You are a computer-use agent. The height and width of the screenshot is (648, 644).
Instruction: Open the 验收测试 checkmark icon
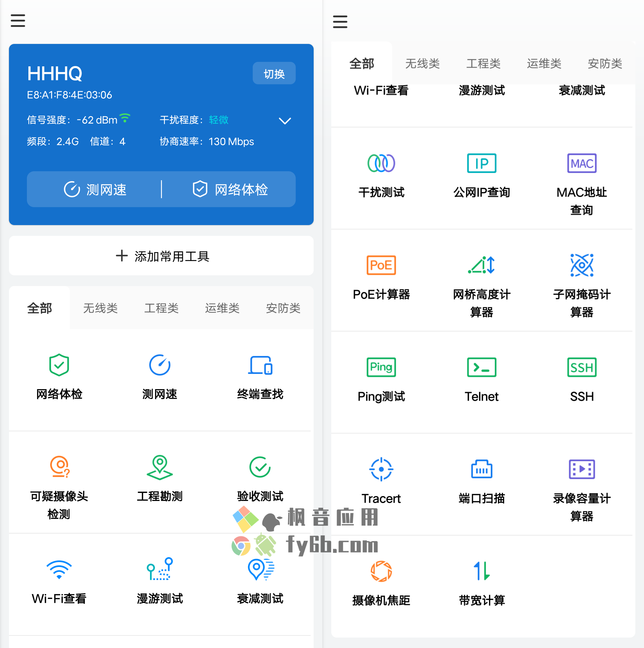click(x=260, y=467)
